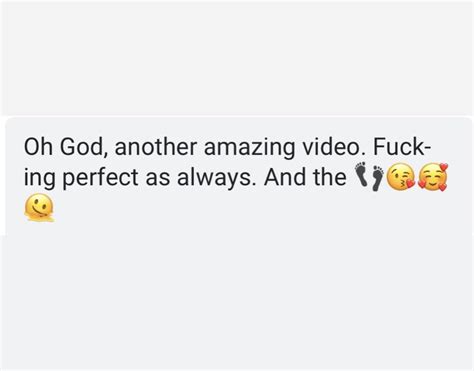Click the word "the" before the footprints
The image size is (474, 371).
click(x=330, y=177)
